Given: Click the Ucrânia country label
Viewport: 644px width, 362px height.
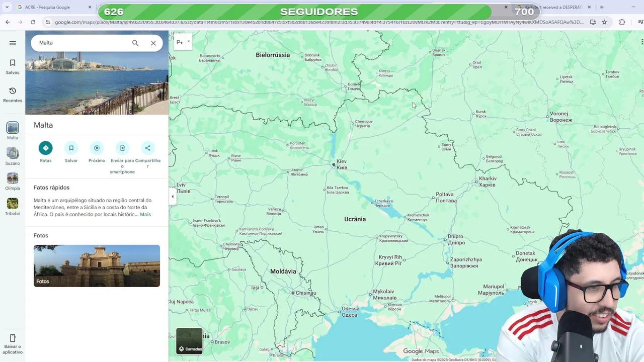Looking at the screenshot, I should pos(355,219).
